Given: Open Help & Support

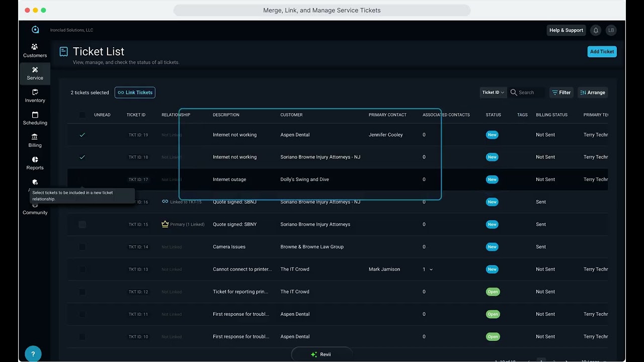Looking at the screenshot, I should [566, 30].
